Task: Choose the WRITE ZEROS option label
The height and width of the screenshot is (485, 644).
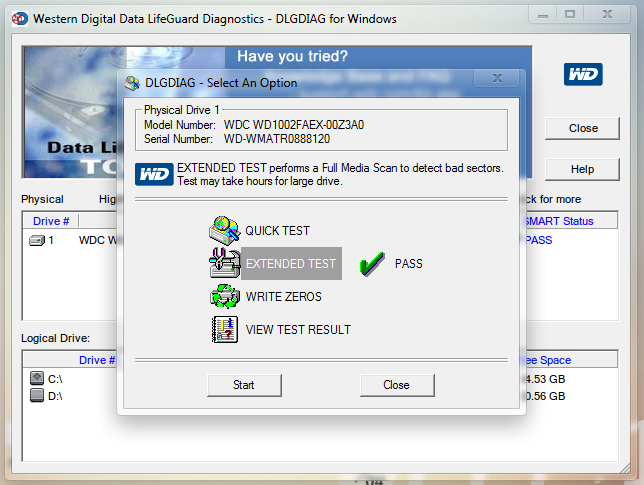Action: point(283,297)
